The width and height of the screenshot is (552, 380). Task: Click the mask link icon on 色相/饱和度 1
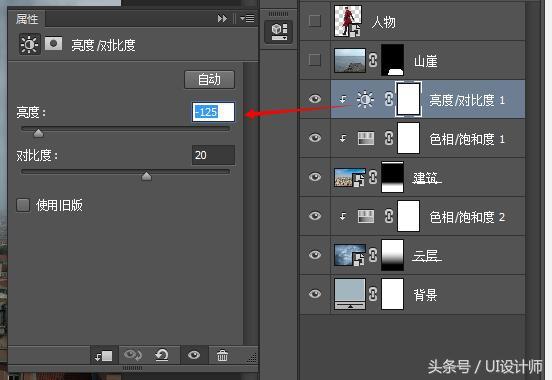click(388, 138)
